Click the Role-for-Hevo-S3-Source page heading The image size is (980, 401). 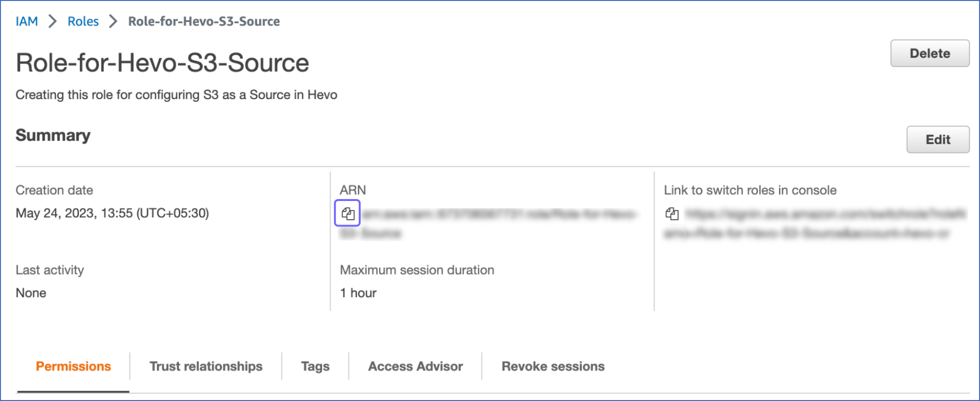click(x=162, y=63)
